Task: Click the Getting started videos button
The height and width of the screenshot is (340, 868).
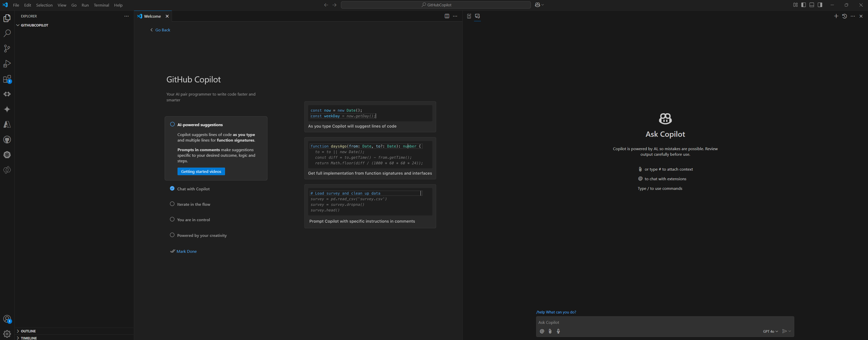Action: tap(201, 171)
